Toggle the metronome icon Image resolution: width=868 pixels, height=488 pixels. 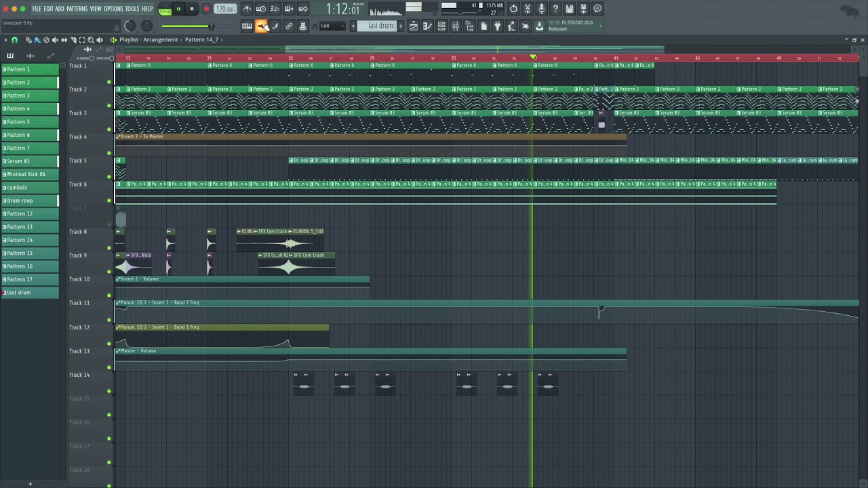pyautogui.click(x=247, y=9)
